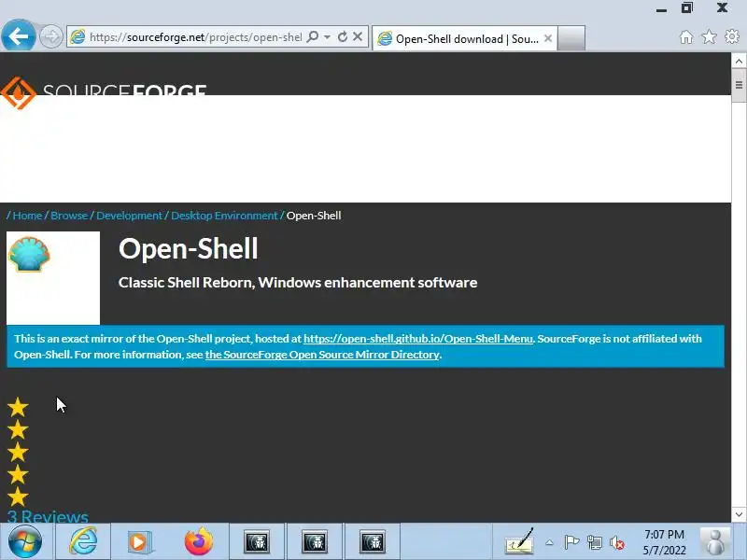Image resolution: width=747 pixels, height=560 pixels.
Task: Click the fifth rating star
Action: [18, 497]
